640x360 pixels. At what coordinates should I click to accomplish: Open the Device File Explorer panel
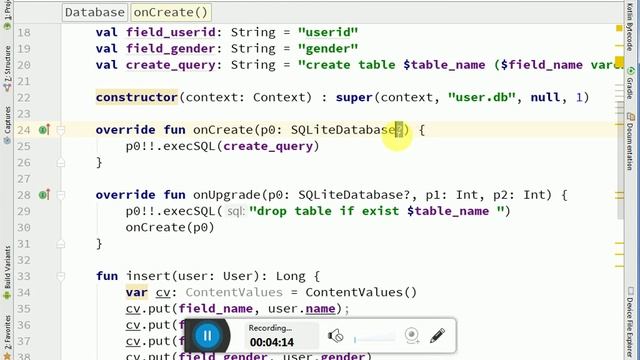(631, 322)
